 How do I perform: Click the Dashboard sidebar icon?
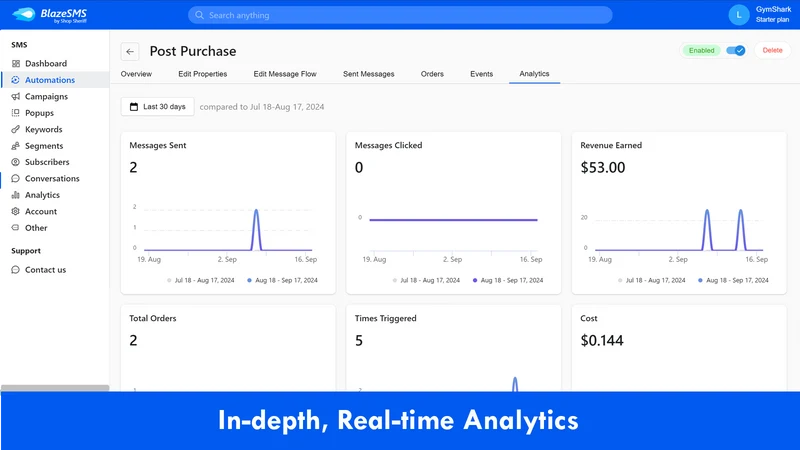(16, 64)
